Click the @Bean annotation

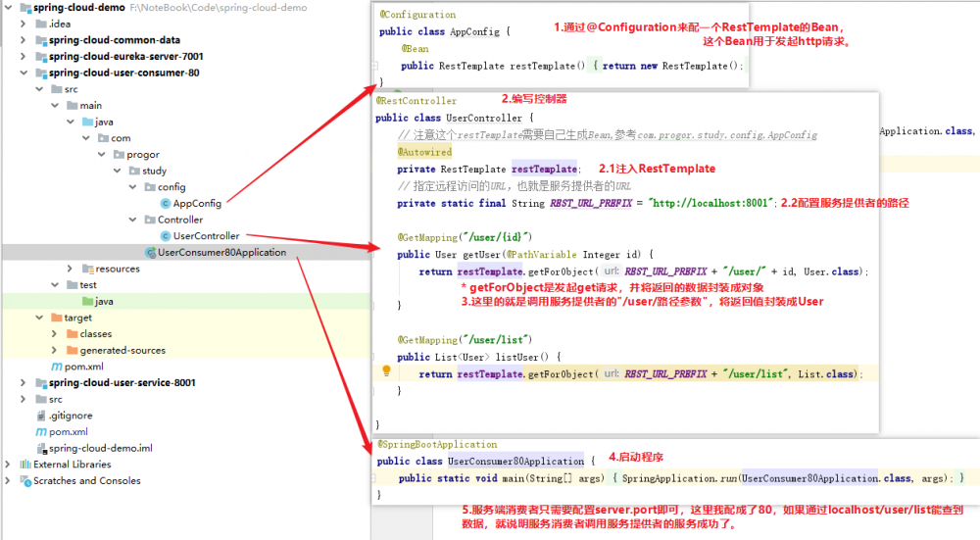pyautogui.click(x=415, y=49)
